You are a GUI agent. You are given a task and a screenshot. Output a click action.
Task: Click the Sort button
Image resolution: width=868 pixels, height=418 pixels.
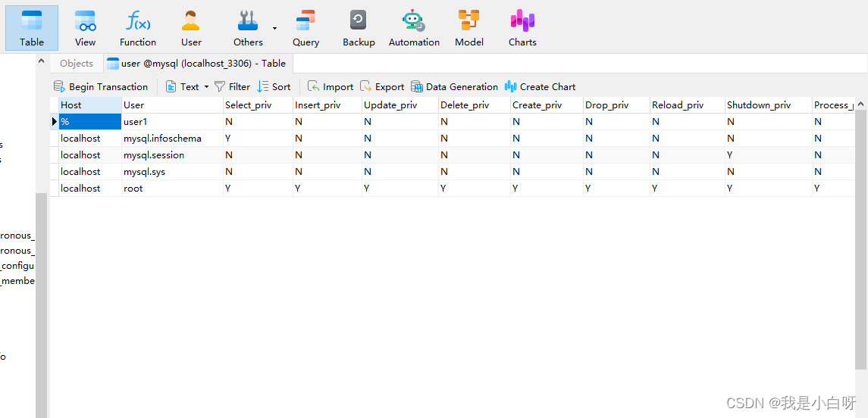pos(274,87)
